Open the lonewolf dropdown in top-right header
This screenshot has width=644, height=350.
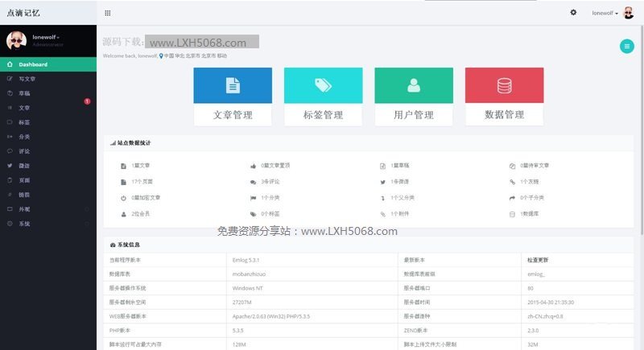[x=605, y=13]
